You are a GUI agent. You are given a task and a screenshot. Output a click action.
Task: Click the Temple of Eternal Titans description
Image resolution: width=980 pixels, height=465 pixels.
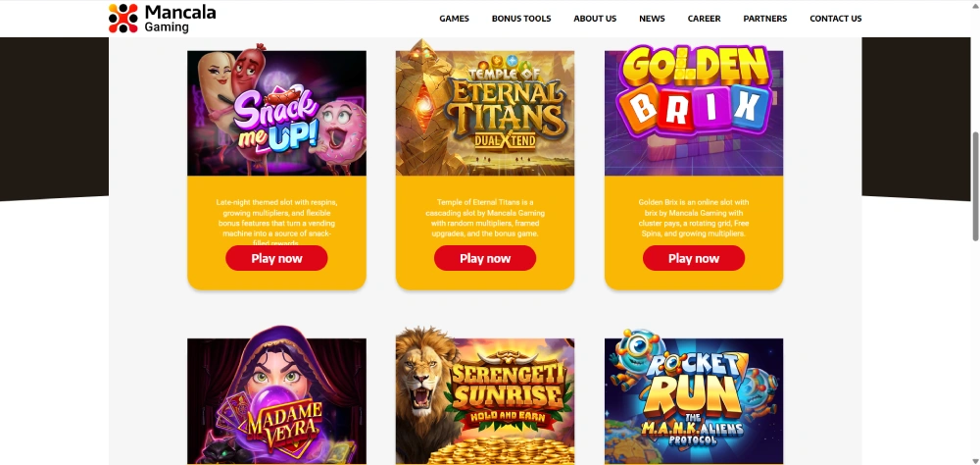[485, 218]
